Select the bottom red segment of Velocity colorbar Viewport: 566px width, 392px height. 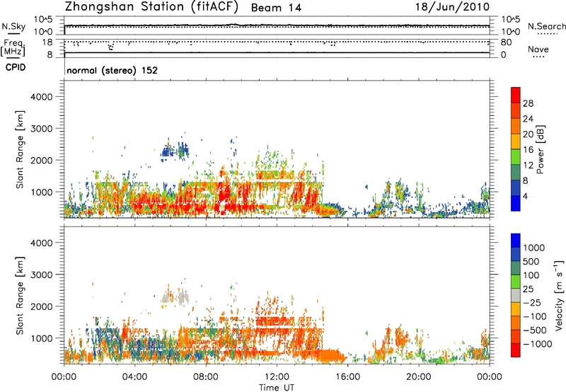(x=516, y=350)
